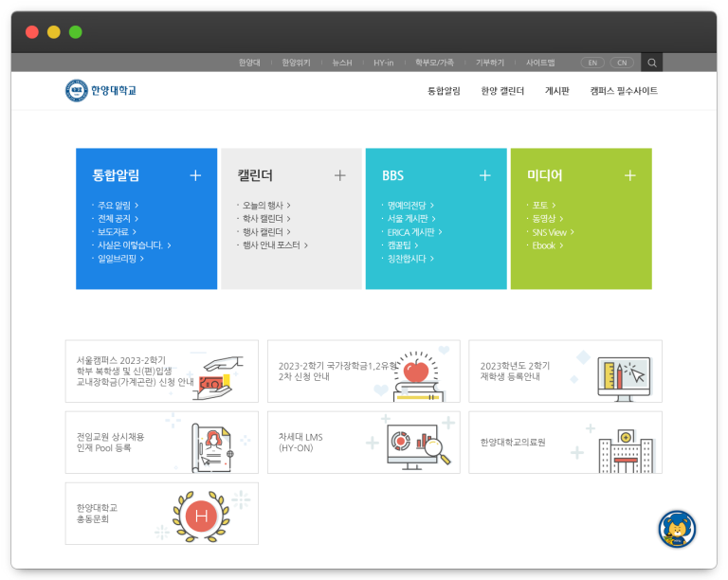Expand 캘린더 panel with plus icon
The image size is (728, 580).
(x=340, y=175)
